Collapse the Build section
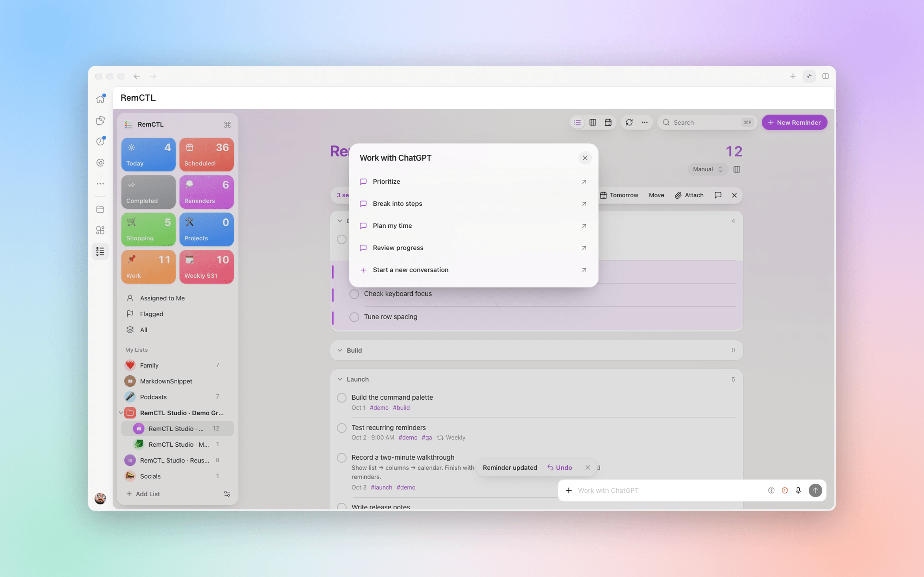924x577 pixels. tap(340, 350)
